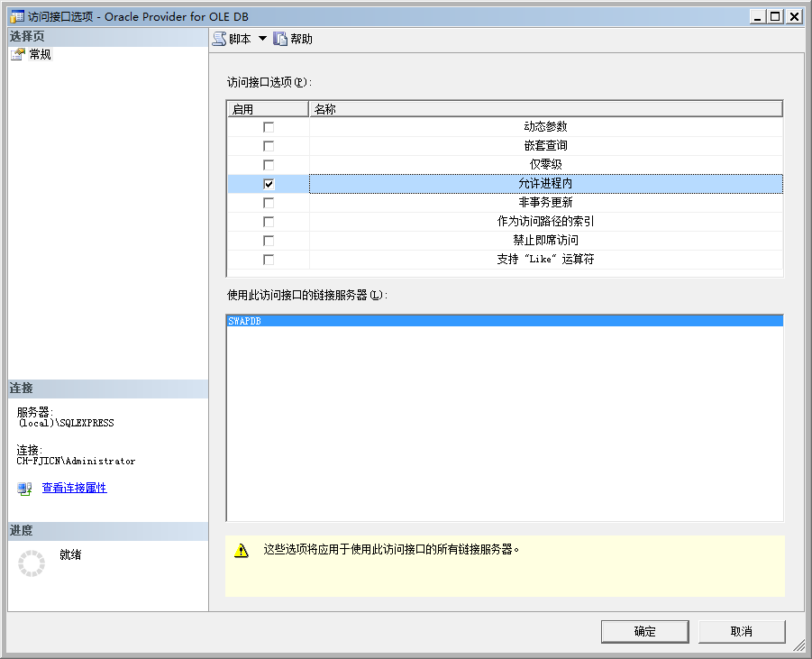This screenshot has width=812, height=659.
Task: Check the 仅零级 option
Action: [269, 165]
